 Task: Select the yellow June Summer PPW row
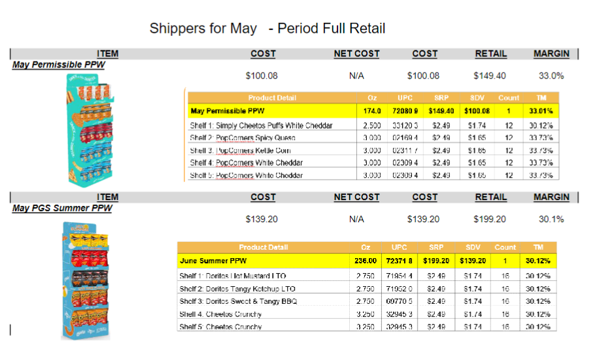pyautogui.click(x=367, y=261)
